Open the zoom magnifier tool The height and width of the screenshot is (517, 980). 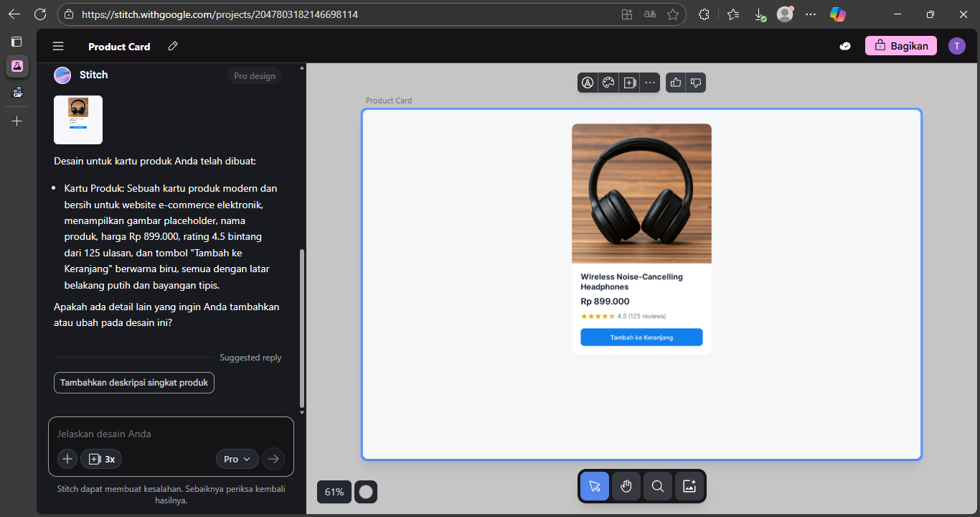(657, 486)
